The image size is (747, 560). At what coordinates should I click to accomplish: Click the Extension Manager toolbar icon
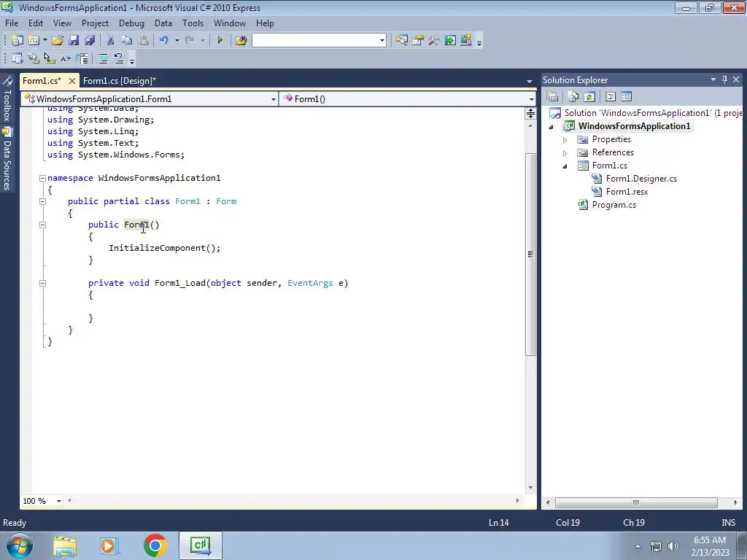tap(466, 41)
